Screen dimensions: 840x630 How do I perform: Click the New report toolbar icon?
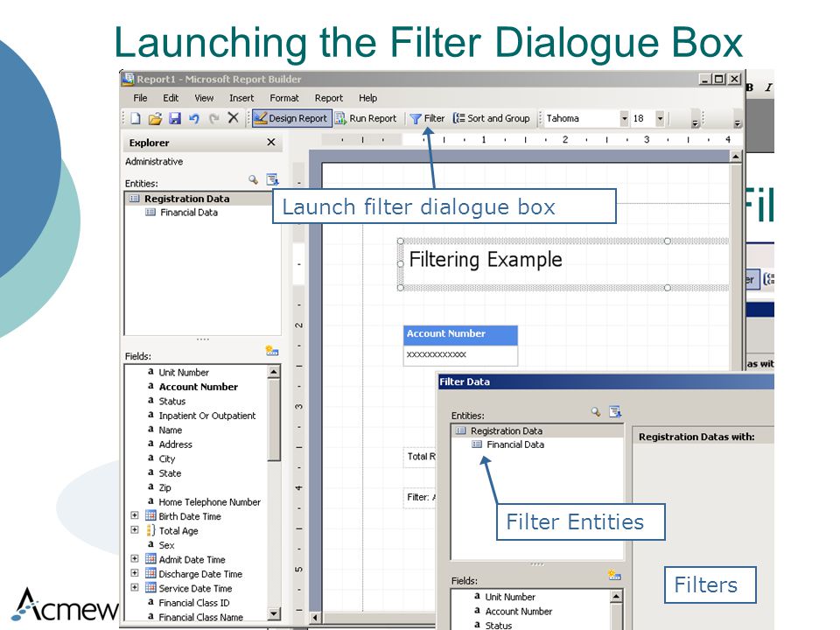coord(136,118)
